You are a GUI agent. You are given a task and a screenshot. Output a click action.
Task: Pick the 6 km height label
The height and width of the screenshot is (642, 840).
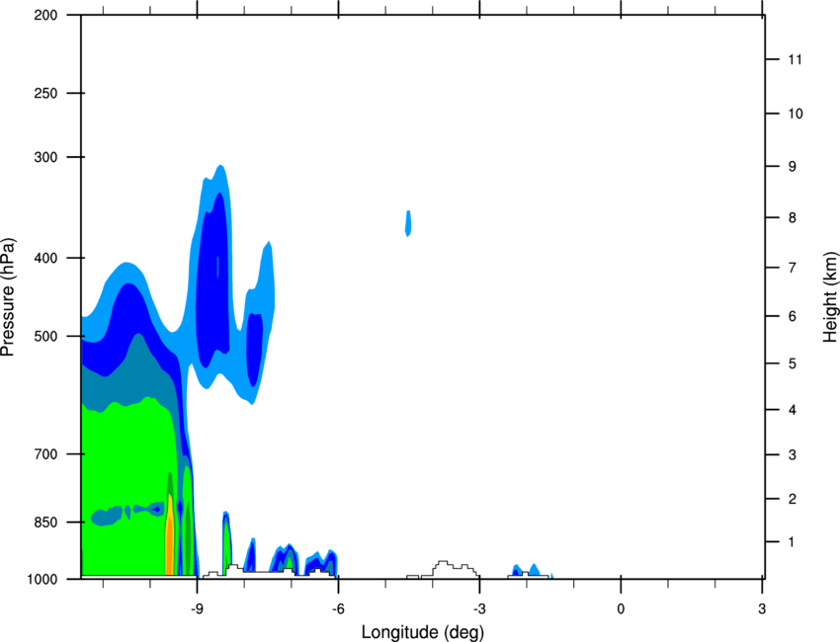[x=793, y=316]
